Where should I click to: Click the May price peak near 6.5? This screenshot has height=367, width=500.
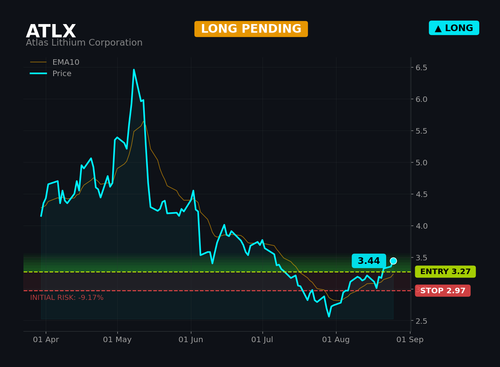pos(134,70)
